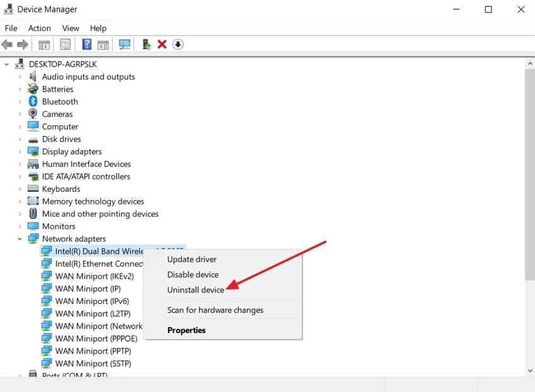
Task: Open the Properties sheet toolbar icon
Action: point(65,44)
